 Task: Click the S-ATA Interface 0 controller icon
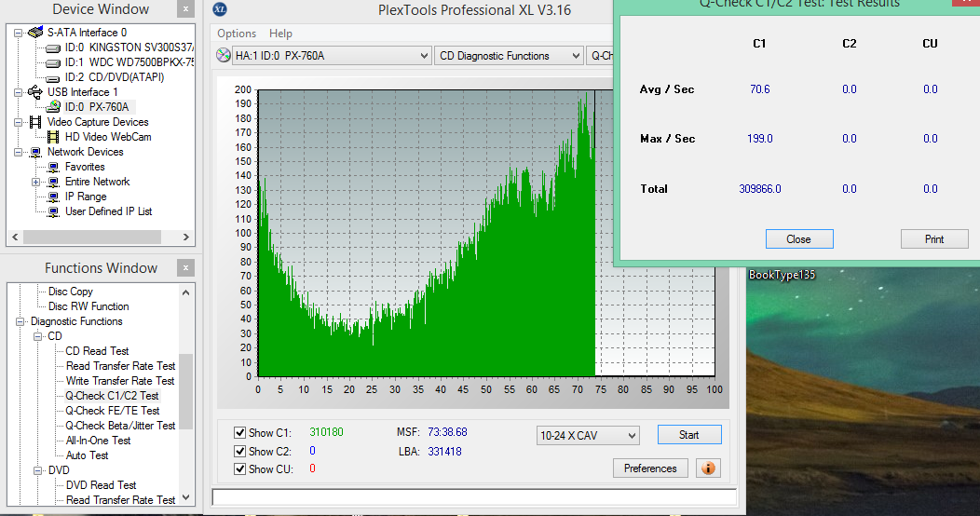point(35,32)
